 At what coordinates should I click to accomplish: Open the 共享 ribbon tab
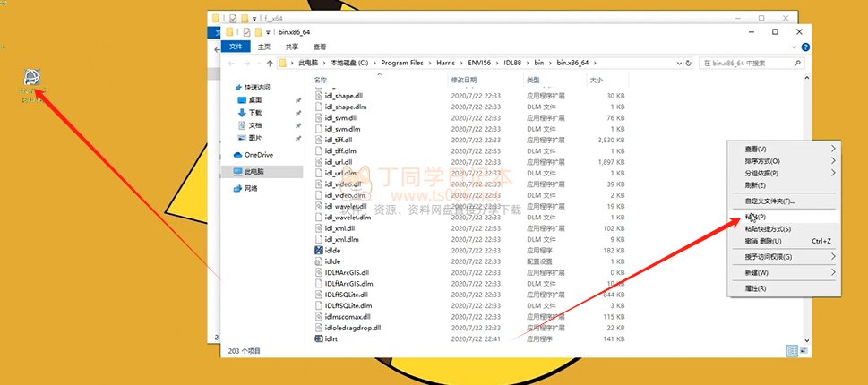point(292,47)
